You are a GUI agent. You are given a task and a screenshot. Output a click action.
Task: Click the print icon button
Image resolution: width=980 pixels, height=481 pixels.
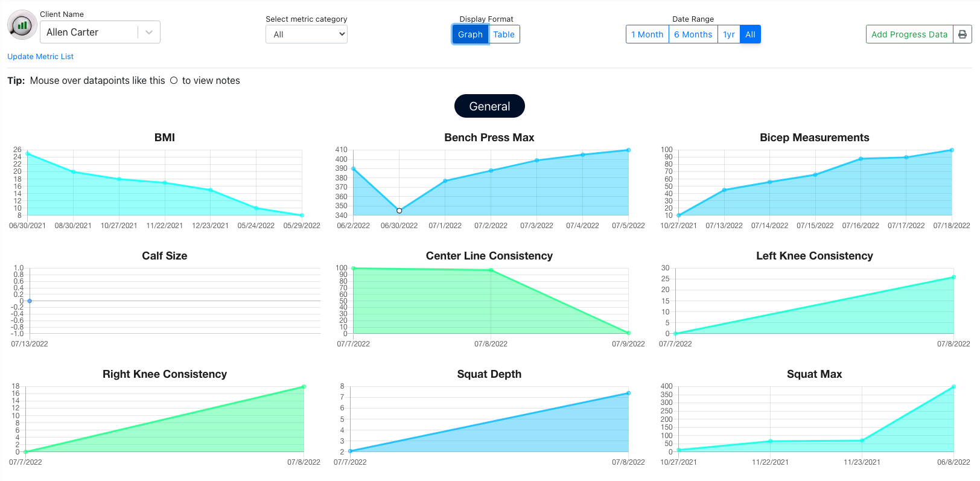[x=962, y=34]
